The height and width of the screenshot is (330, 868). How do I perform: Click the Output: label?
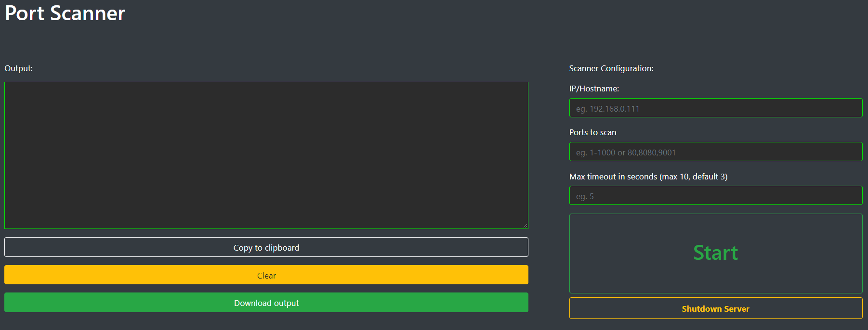pos(19,68)
